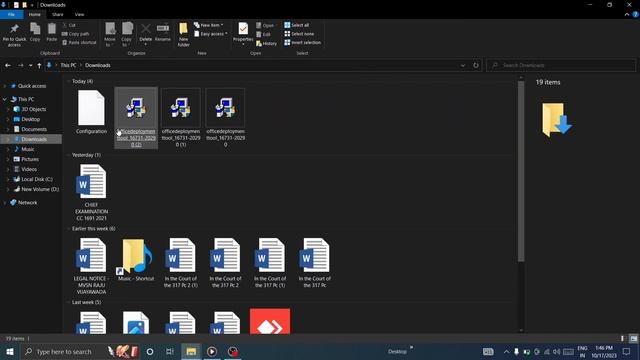Screen dimensions: 640x360
Task: Select officedeploymenttool_16731-20290 (1) file
Action: click(180, 118)
